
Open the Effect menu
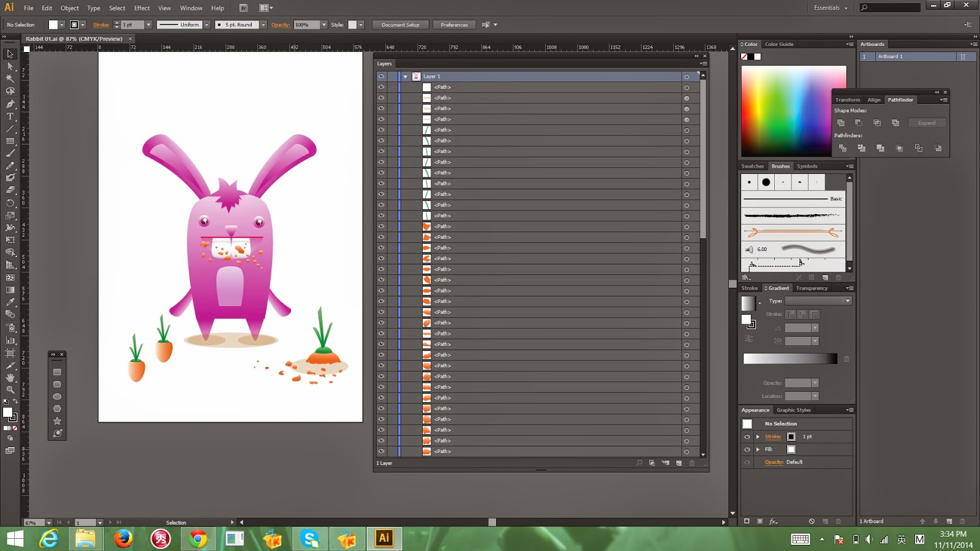pos(141,8)
